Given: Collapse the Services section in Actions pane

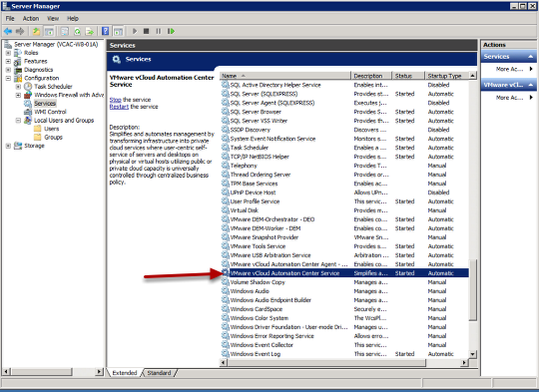Looking at the screenshot, I should pyautogui.click(x=530, y=56).
